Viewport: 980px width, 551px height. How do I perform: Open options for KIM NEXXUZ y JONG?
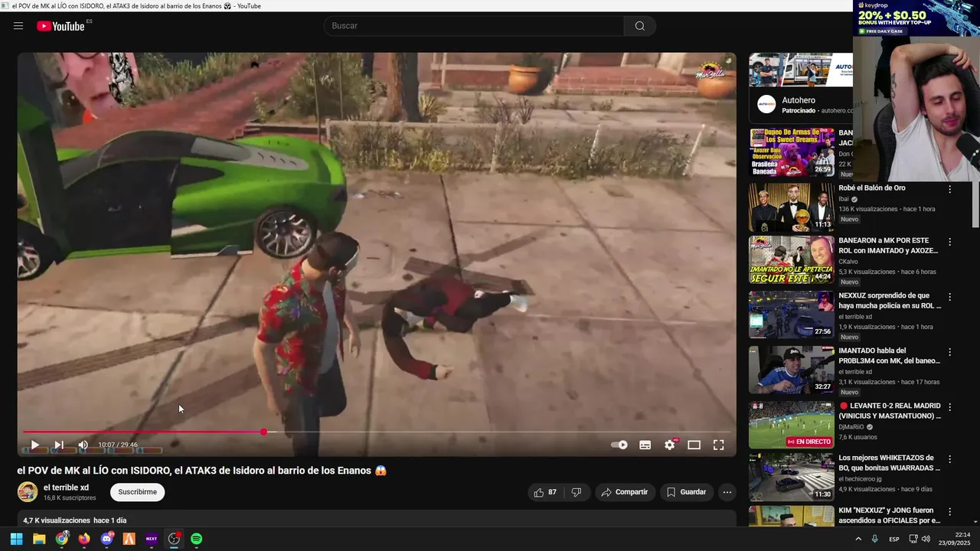[x=950, y=512]
